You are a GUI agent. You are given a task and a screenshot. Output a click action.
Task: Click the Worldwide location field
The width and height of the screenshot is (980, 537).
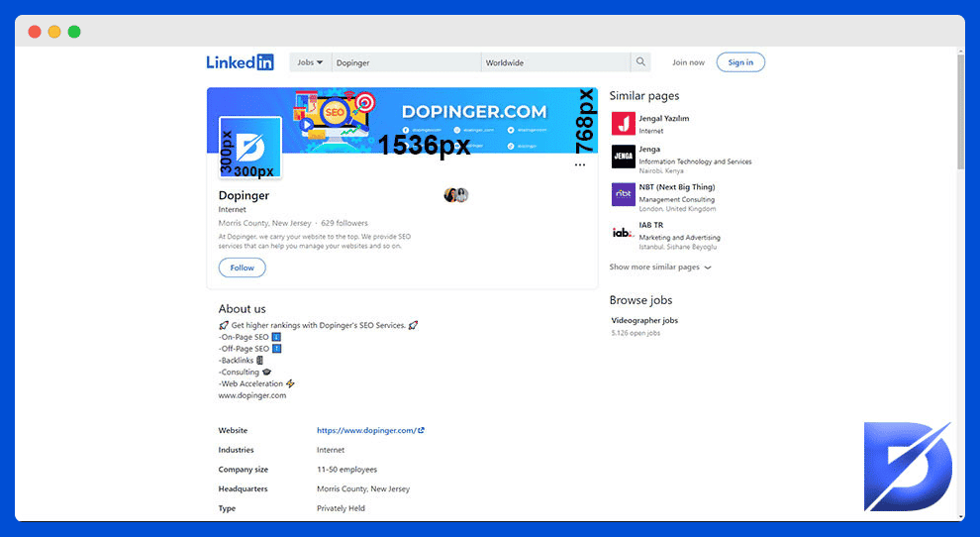pyautogui.click(x=555, y=62)
